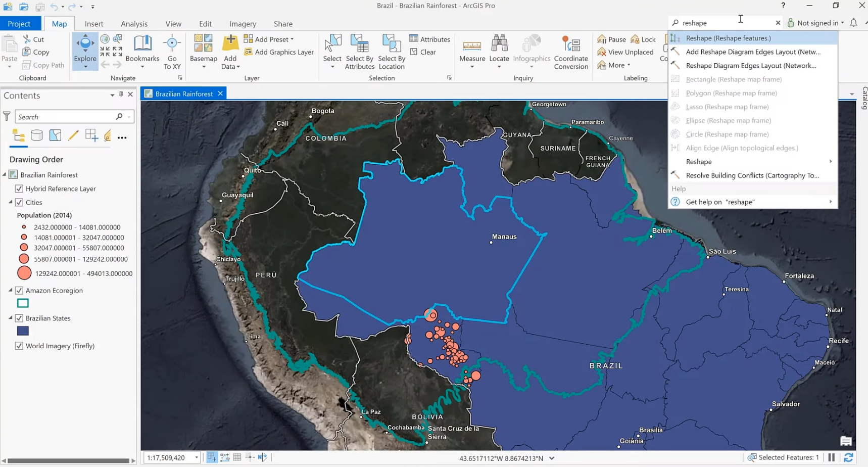Click Add Graphics Layer button
The width and height of the screenshot is (868, 467).
[279, 52]
